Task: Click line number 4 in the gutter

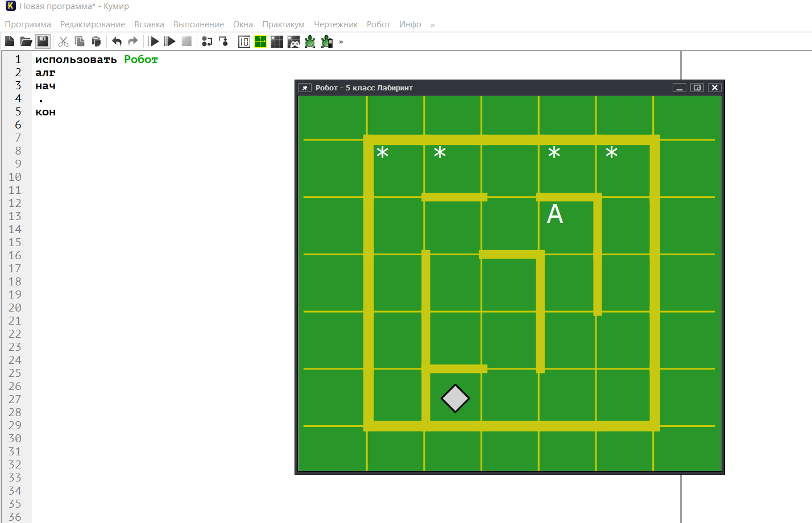Action: coord(18,98)
